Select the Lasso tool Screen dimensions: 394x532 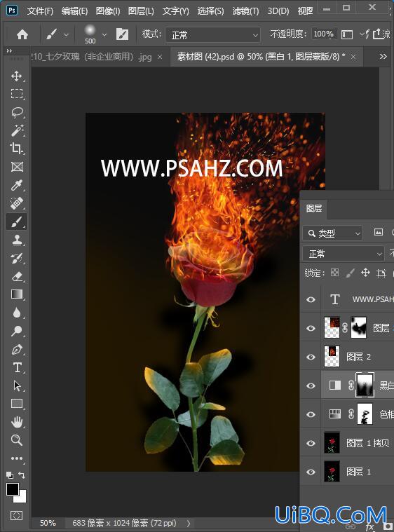coord(17,112)
